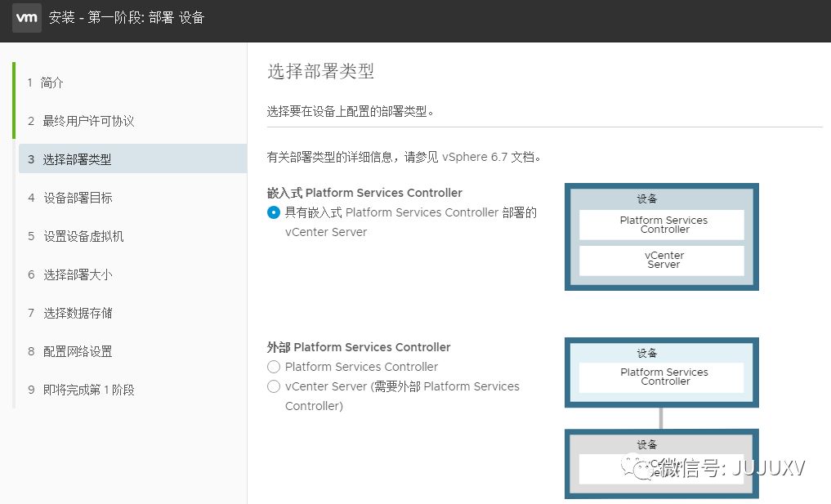
Task: Click the vCenter Server box in embedded diagram
Action: [x=662, y=261]
